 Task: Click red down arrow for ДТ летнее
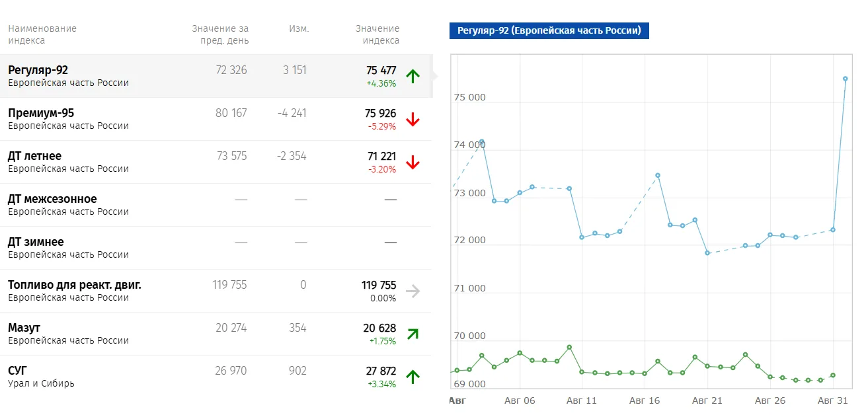click(413, 162)
